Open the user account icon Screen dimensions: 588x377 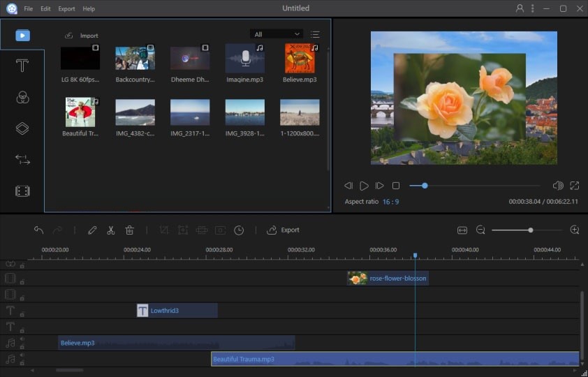coord(520,8)
